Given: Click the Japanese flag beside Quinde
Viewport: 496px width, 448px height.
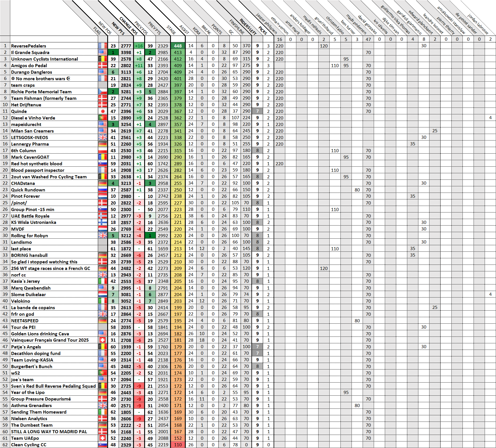Looking at the screenshot, I should [103, 111].
